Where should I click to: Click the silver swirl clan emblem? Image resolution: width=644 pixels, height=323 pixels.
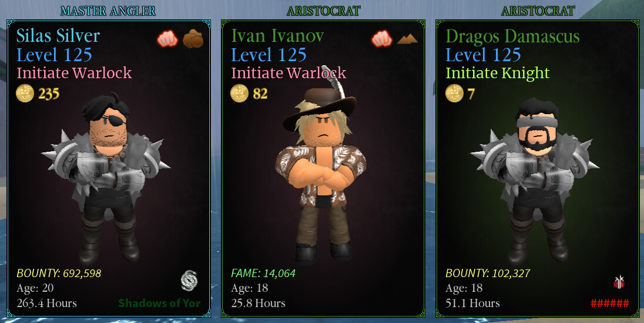point(189,280)
